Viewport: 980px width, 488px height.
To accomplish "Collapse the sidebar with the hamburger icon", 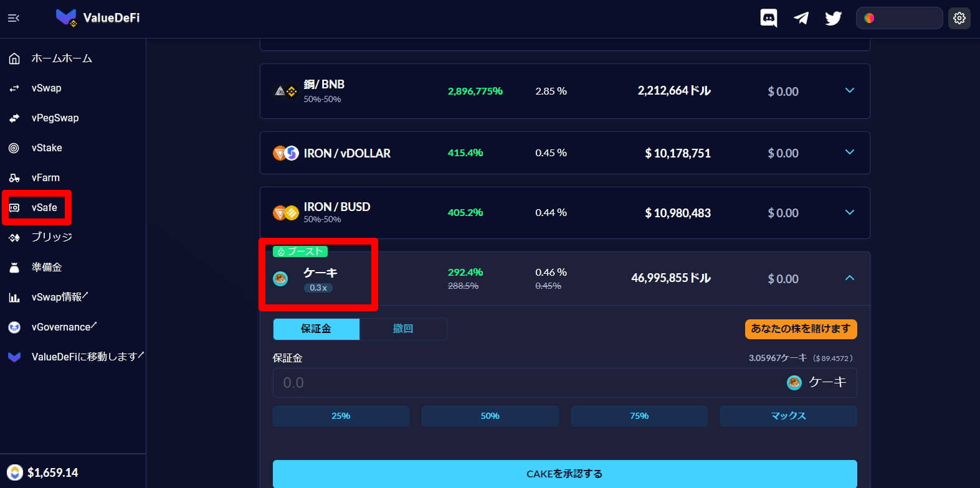I will (13, 18).
